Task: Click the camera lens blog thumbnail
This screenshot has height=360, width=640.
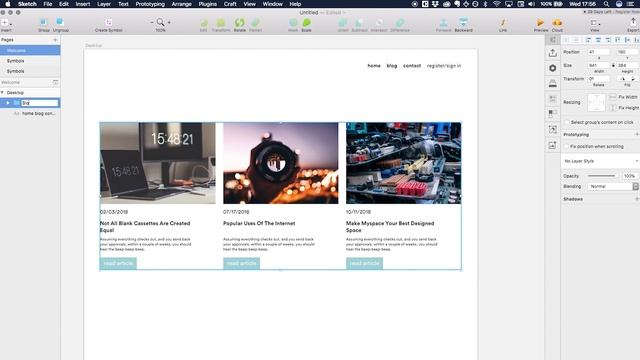Action: click(x=281, y=163)
